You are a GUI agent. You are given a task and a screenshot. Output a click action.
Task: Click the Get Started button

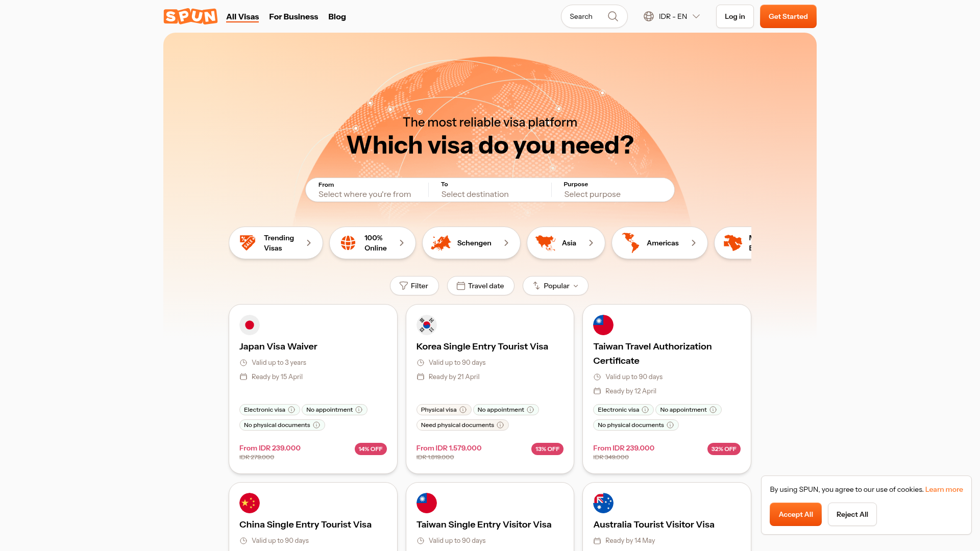tap(788, 16)
